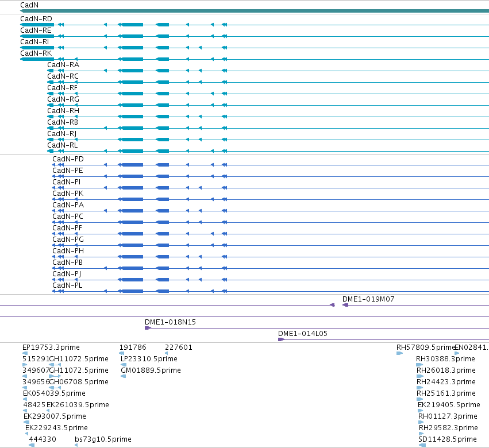Viewport: 489px width, 448px height.
Task: Select transcript CadN-RE label
Action: click(36, 30)
